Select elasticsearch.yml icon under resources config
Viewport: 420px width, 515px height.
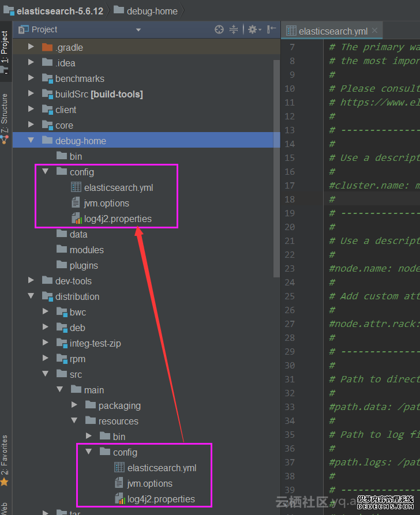(119, 468)
